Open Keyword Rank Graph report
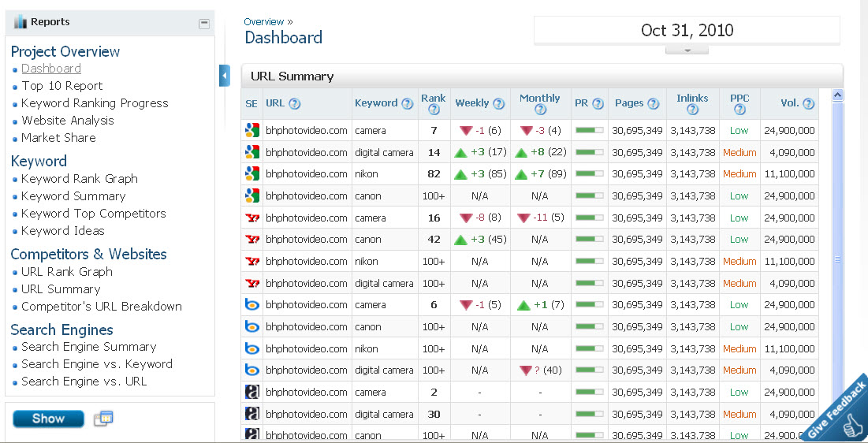This screenshot has height=443, width=868. click(80, 179)
